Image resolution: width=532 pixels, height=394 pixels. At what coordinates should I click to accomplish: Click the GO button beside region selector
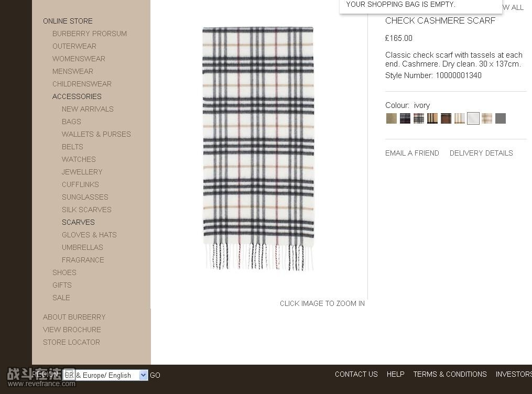[155, 375]
